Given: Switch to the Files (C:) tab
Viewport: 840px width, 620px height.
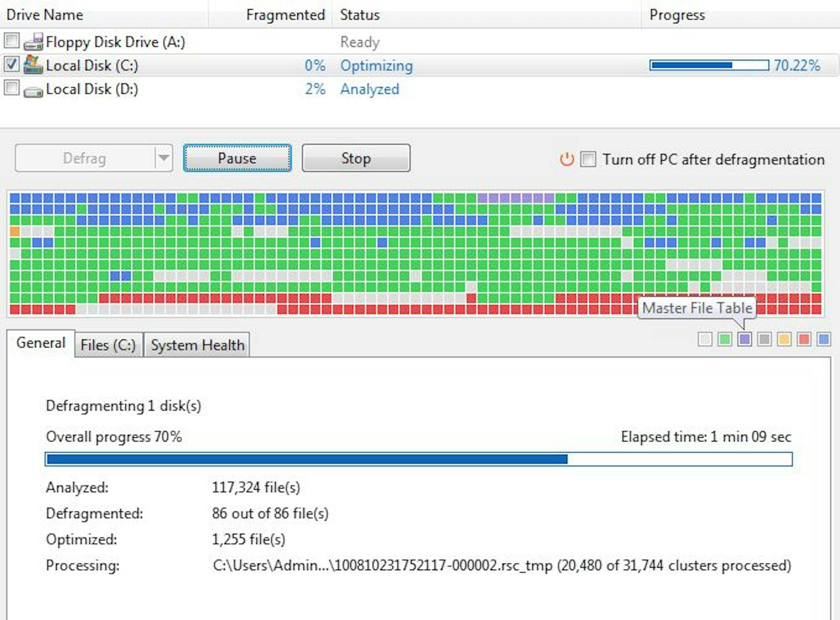Looking at the screenshot, I should point(108,345).
